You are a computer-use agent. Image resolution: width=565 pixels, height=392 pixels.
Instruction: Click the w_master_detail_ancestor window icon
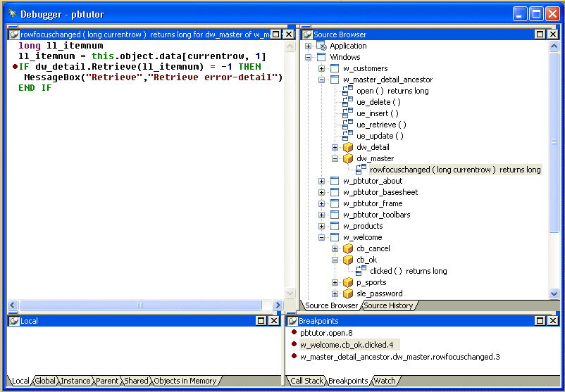coord(335,80)
